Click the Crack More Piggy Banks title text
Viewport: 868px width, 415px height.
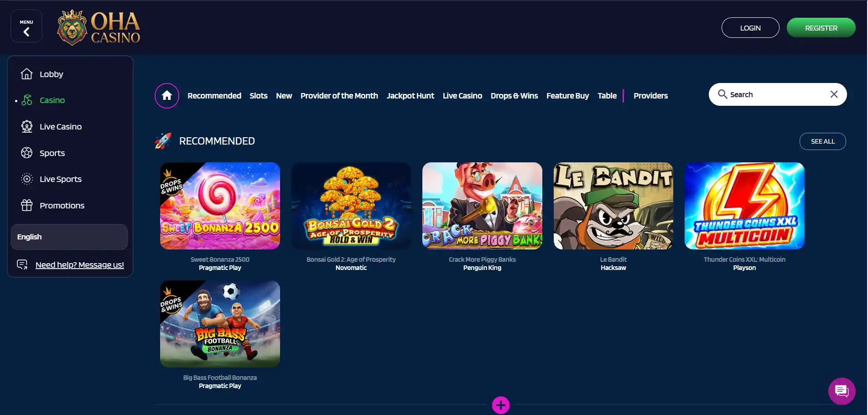click(x=482, y=259)
